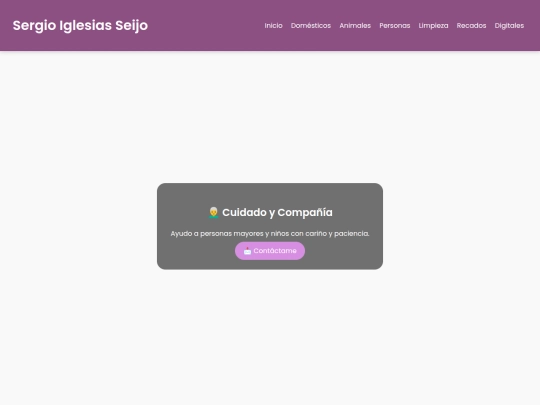Viewport: 540px width, 405px height.
Task: Click the Contáctame button
Action: [x=270, y=251]
